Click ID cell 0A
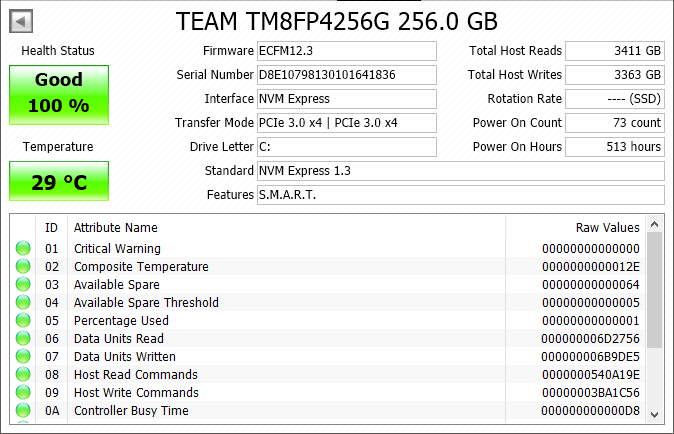Screen dimensions: 674x434 (52, 411)
